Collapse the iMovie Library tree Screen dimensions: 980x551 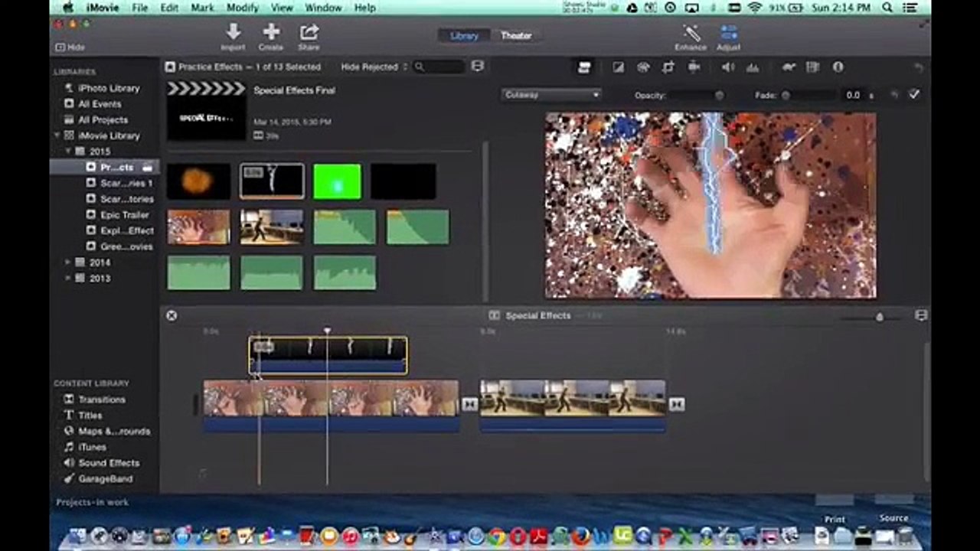57,135
